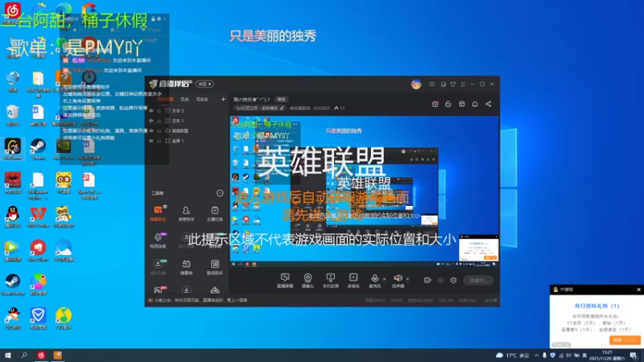This screenshot has width=644, height=362.
Task: Select the 文本 2 layer row
Action: (188, 111)
